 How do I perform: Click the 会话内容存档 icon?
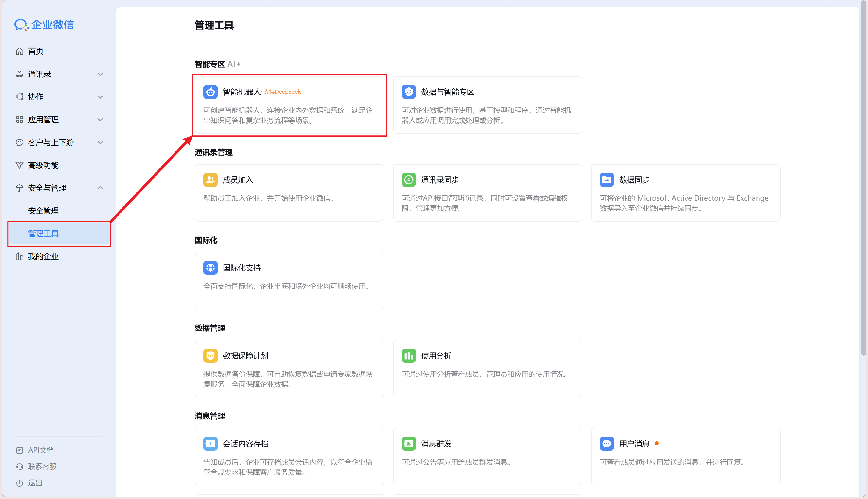coord(210,443)
